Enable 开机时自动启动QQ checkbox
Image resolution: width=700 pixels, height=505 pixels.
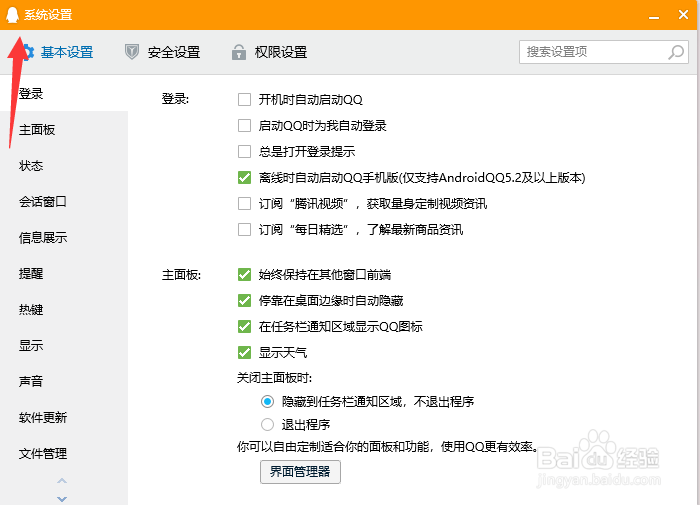pos(244,100)
